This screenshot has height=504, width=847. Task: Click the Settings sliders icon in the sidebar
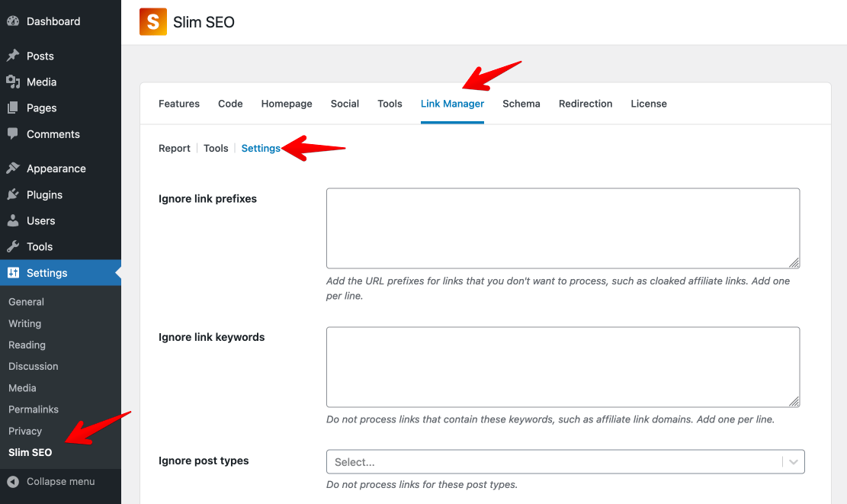(x=13, y=273)
